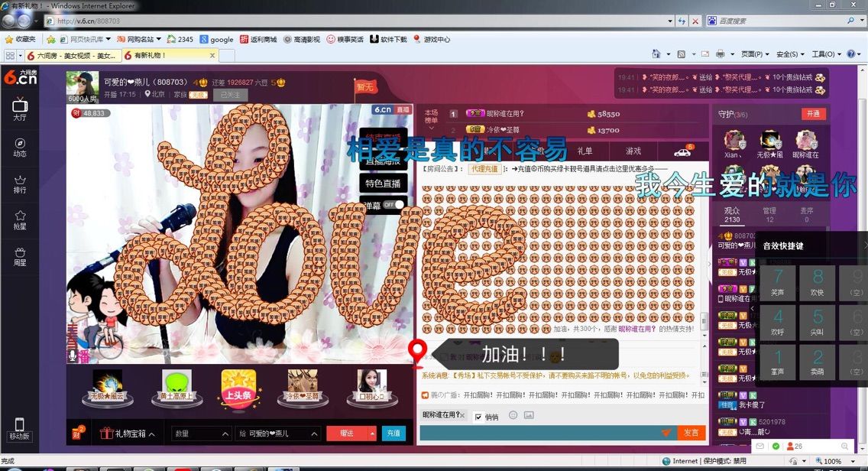The image size is (868, 471).
Task: Toggle the 弹幕 OFF switch
Action: [x=393, y=205]
